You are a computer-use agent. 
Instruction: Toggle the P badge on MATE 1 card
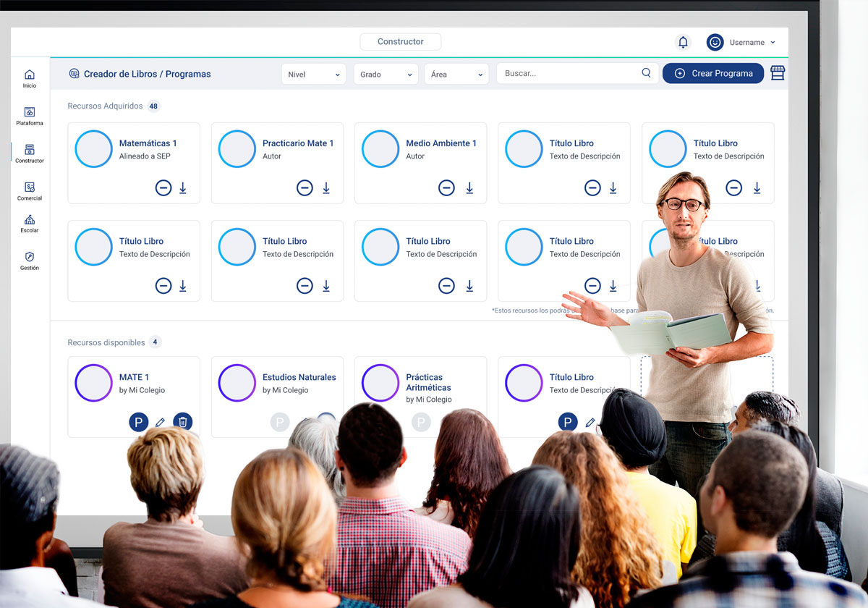click(x=139, y=422)
